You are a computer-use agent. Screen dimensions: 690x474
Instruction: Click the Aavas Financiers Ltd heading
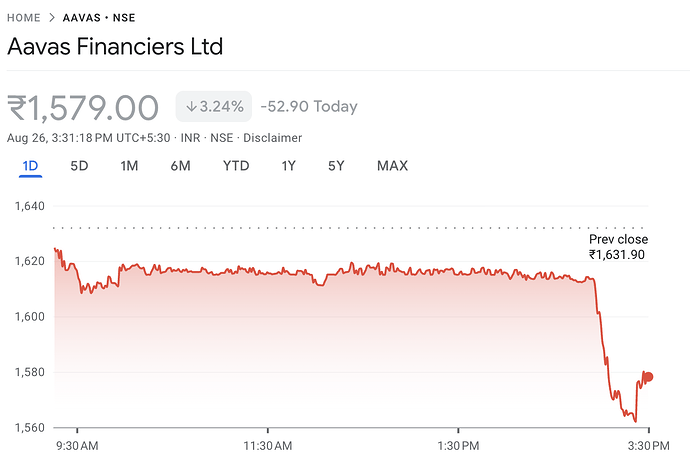pyautogui.click(x=115, y=47)
